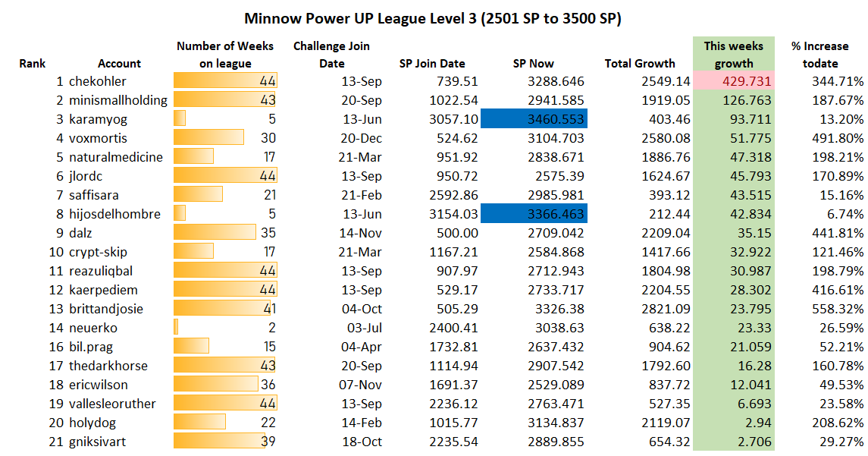The height and width of the screenshot is (456, 868).
Task: Select account name voxmortis
Action: [98, 138]
